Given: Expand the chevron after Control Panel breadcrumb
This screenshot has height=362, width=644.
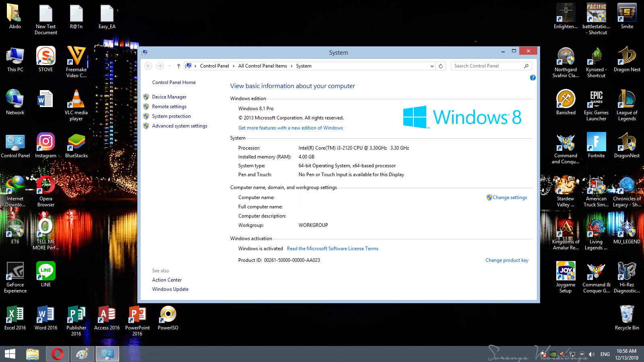Looking at the screenshot, I should point(233,66).
